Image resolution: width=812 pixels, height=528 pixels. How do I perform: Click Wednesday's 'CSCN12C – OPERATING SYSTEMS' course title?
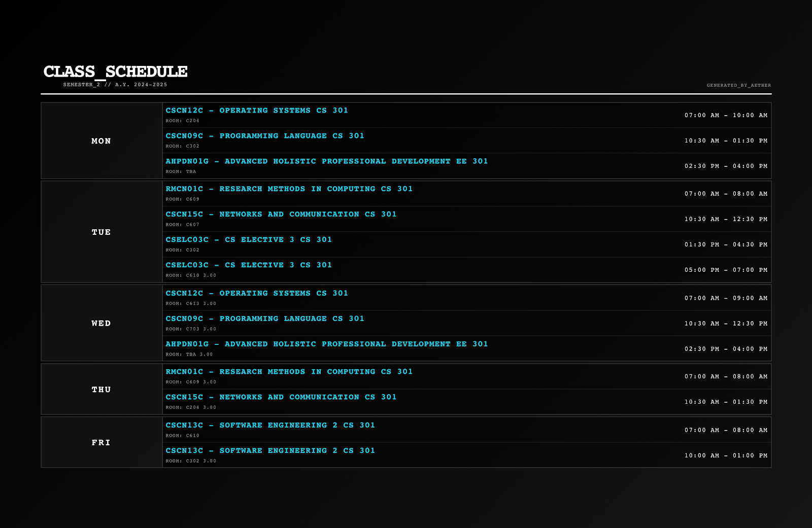pos(257,293)
